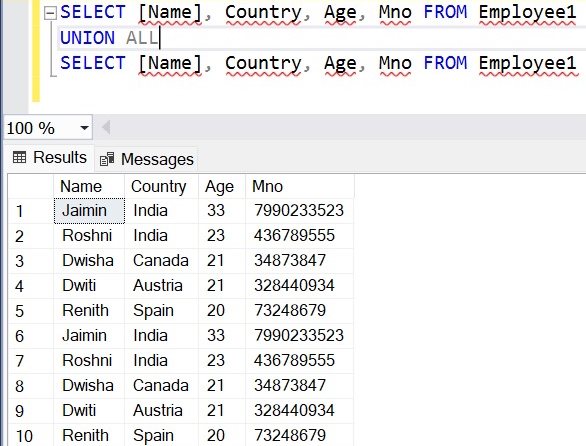Image resolution: width=586 pixels, height=446 pixels.
Task: Click Mno 34873847 in row 8
Action: (300, 386)
